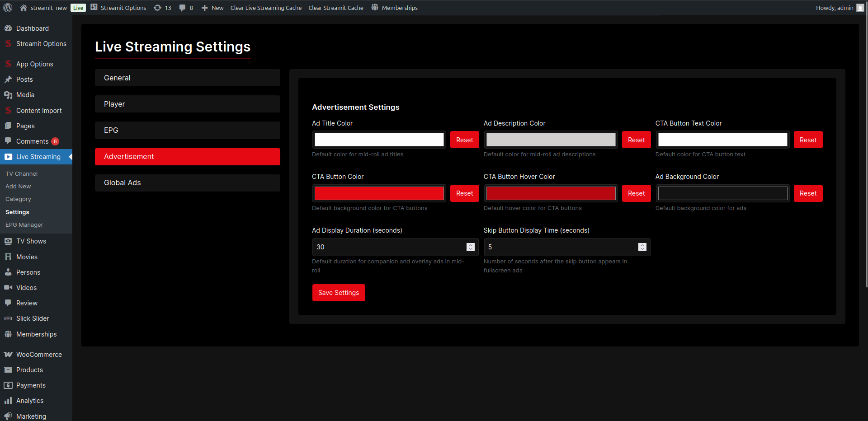Open Videos camera icon

point(8,287)
